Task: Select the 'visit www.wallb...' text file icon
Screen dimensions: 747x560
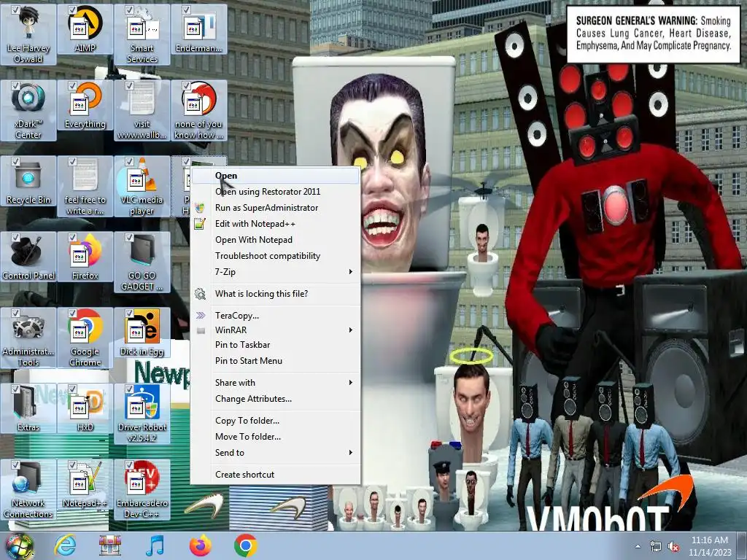Action: (x=142, y=110)
